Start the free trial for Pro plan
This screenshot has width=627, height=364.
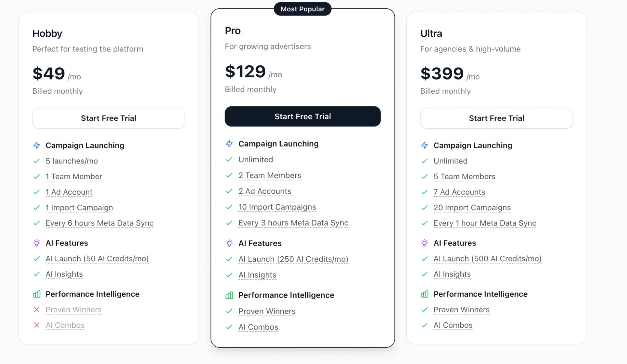tap(303, 117)
